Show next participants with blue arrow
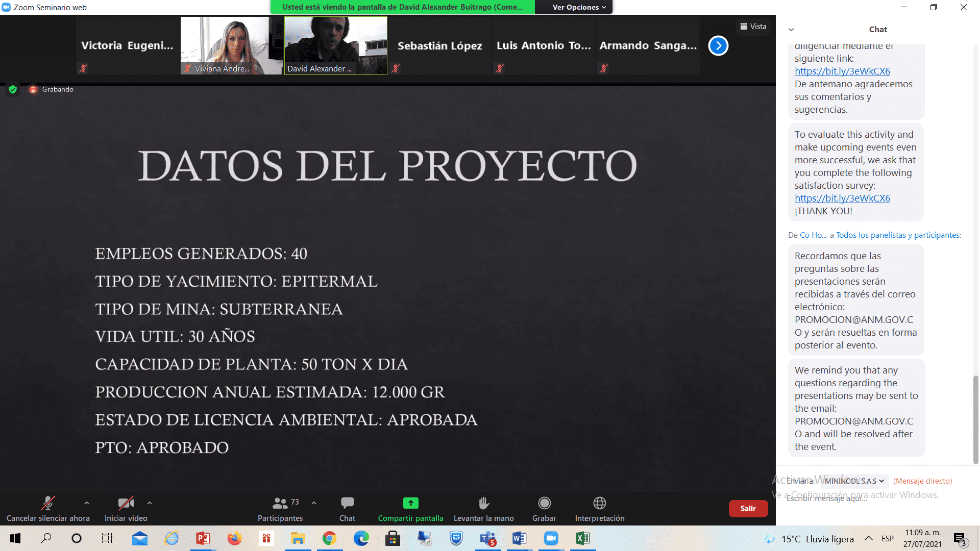980x551 pixels. (x=718, y=46)
